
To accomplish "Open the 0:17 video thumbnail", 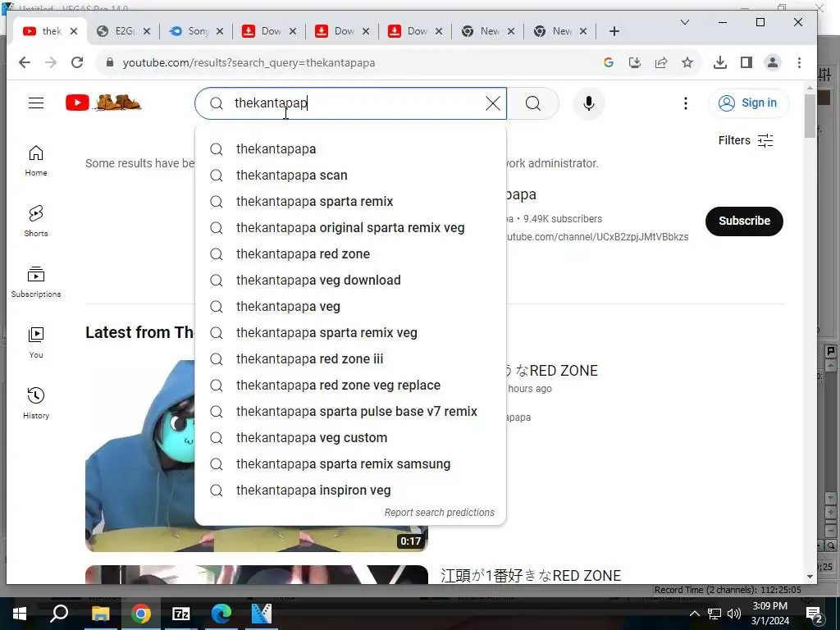I will coord(256,455).
